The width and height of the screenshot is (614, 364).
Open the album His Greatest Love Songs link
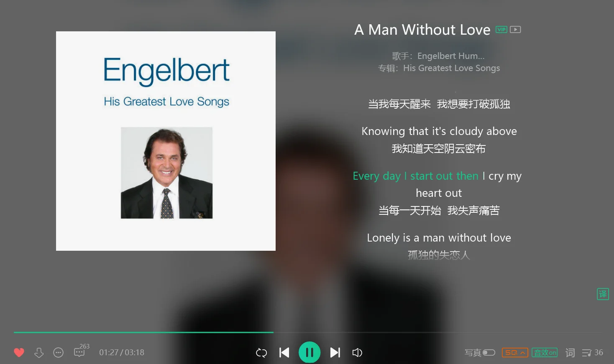[x=452, y=68]
